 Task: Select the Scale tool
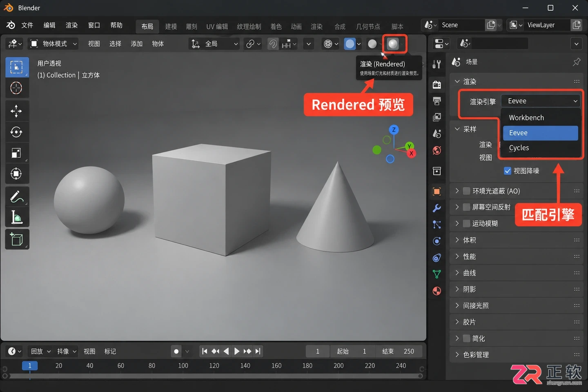click(17, 153)
